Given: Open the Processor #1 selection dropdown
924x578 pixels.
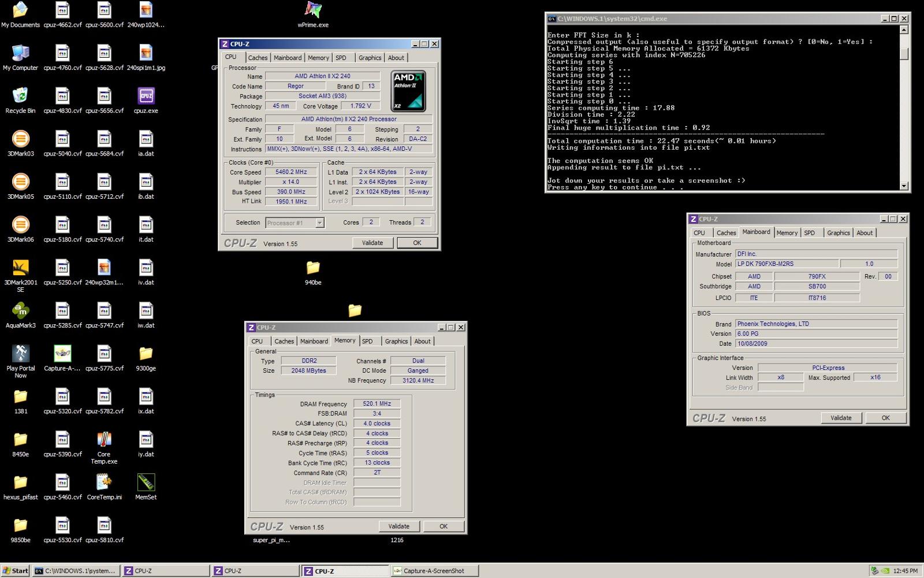Looking at the screenshot, I should pyautogui.click(x=295, y=223).
